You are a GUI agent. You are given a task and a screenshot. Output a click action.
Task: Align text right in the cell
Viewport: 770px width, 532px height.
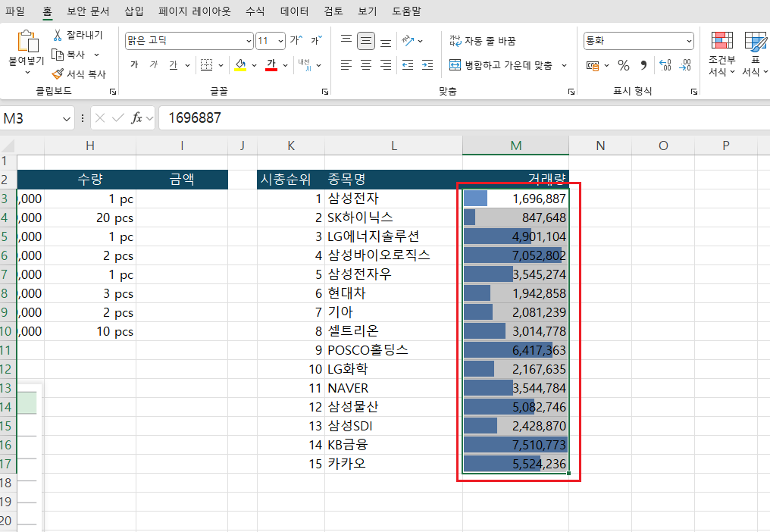coord(386,65)
